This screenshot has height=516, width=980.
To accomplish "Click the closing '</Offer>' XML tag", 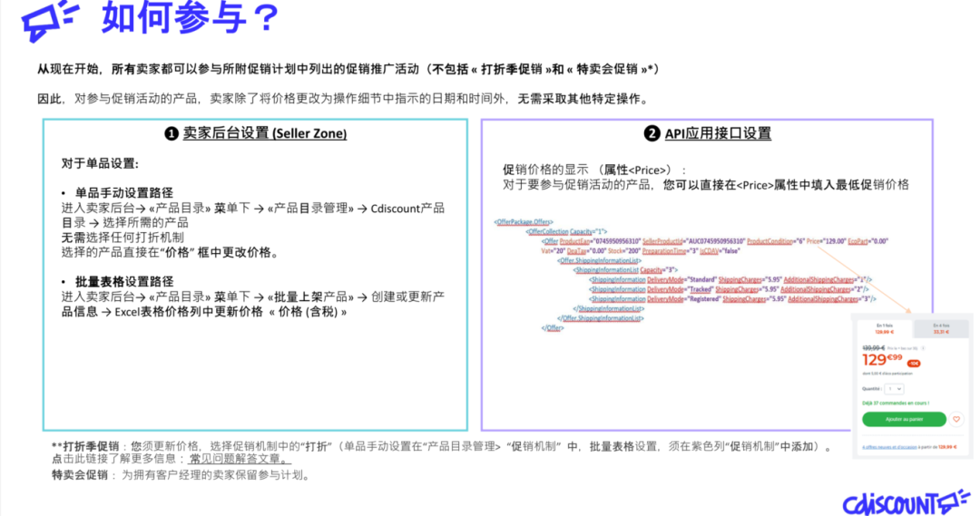I will tap(553, 328).
